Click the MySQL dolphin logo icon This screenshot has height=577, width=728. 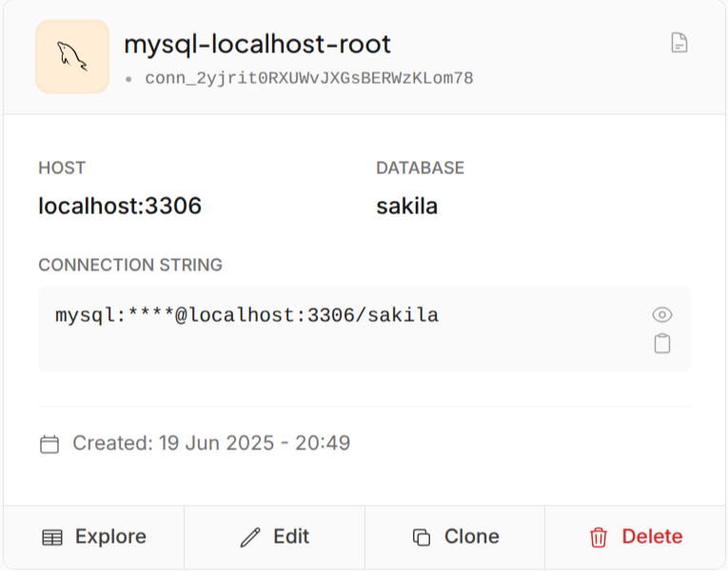72,56
